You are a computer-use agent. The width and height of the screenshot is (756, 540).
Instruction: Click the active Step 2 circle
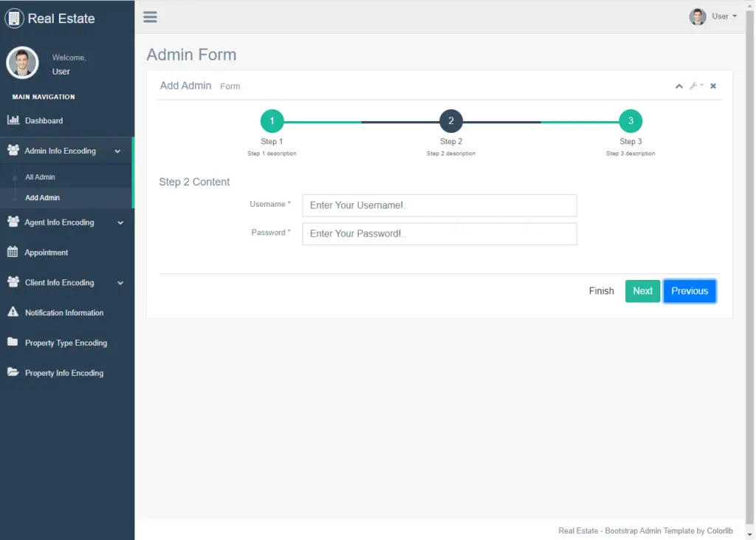coord(451,120)
